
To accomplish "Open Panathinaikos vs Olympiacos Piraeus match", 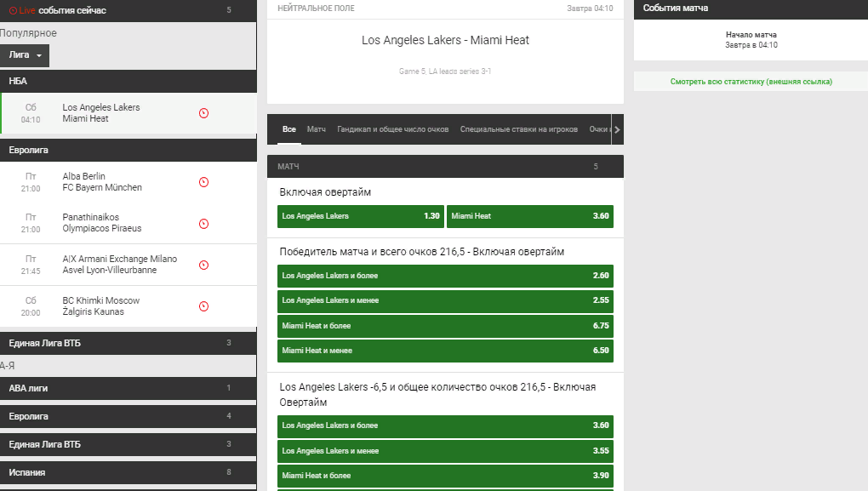I will coord(128,223).
